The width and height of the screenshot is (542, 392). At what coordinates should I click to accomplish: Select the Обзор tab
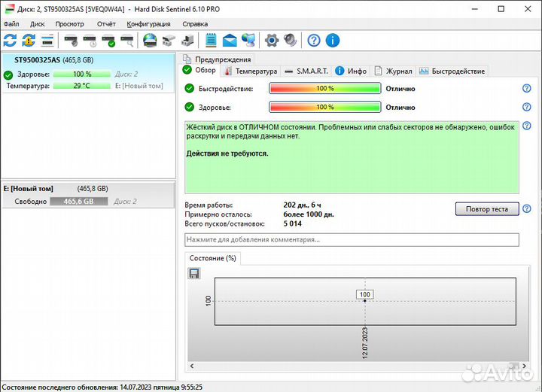tap(199, 70)
